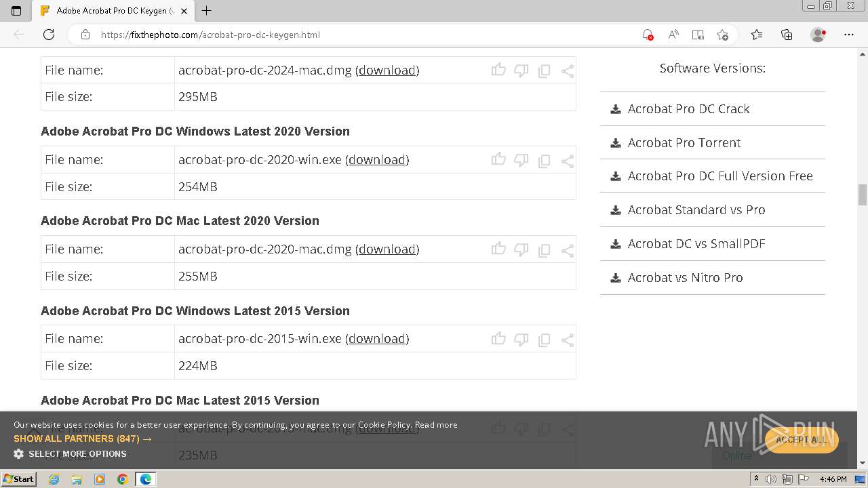Image resolution: width=868 pixels, height=488 pixels.
Task: Download acrobat-pro-dc-2020-win.exe
Action: [377, 159]
